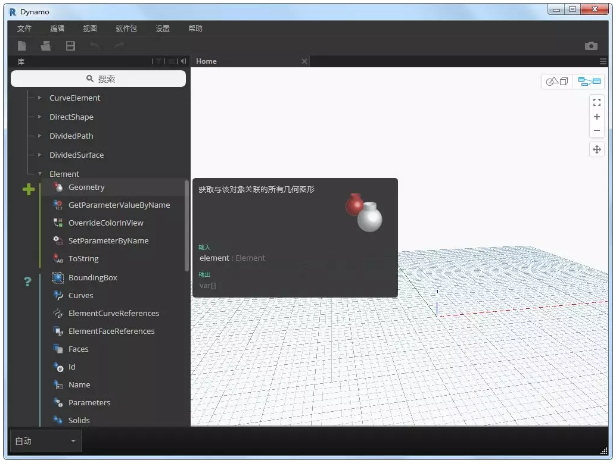Open the run mode dropdown at bottom
This screenshot has height=468, width=616.
tap(45, 441)
